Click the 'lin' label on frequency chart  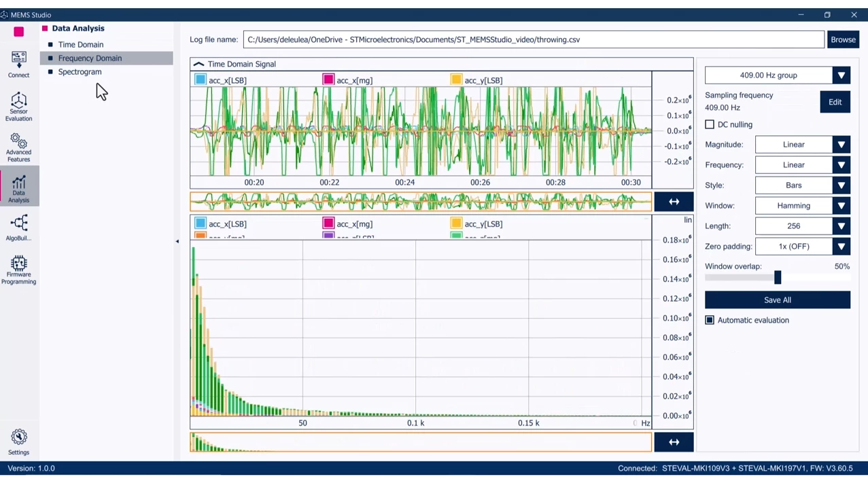pyautogui.click(x=688, y=220)
